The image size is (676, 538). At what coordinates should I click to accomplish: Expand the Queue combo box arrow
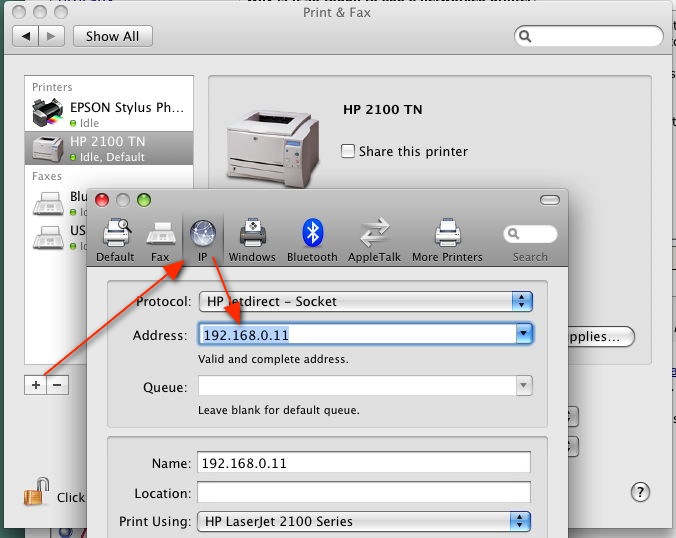pos(523,386)
